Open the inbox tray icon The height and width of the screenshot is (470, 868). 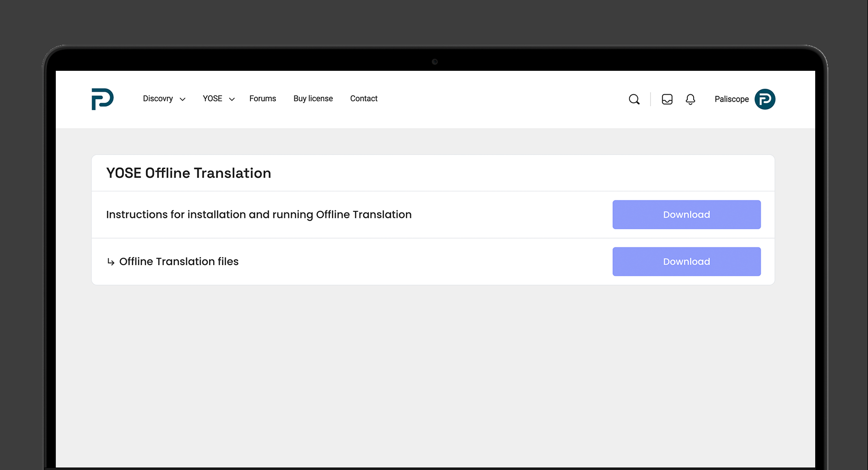tap(667, 99)
